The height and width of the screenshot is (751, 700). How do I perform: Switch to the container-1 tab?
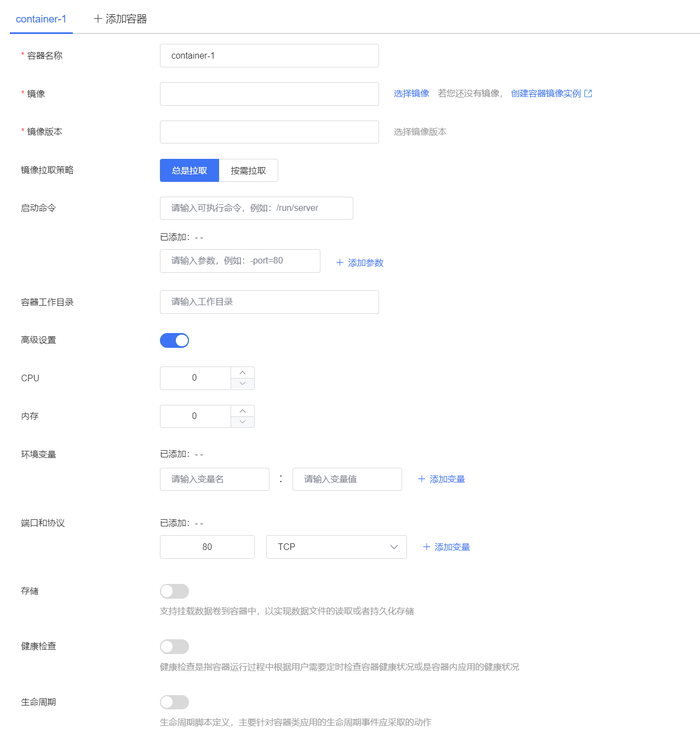coord(41,19)
